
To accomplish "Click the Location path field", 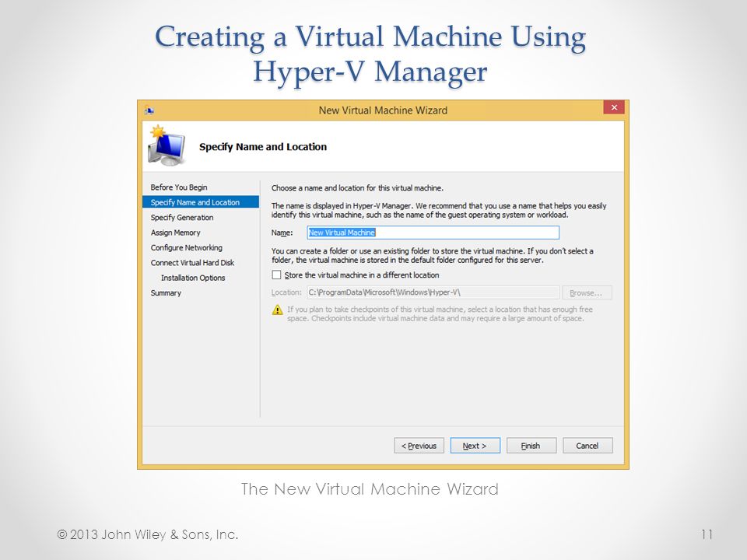I will pyautogui.click(x=433, y=292).
